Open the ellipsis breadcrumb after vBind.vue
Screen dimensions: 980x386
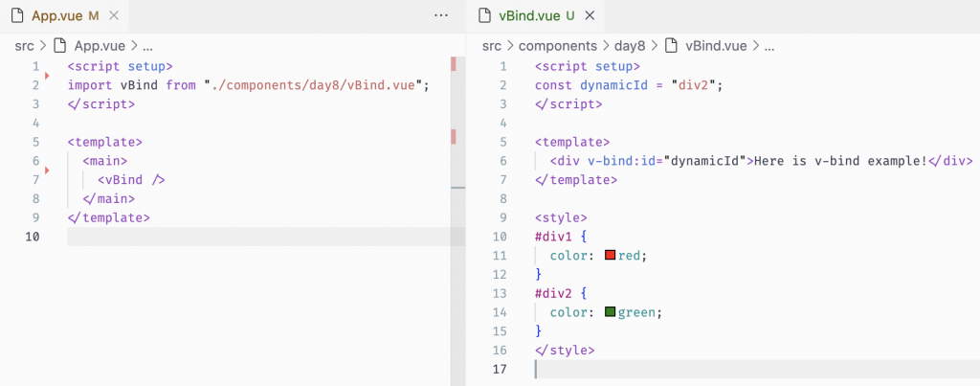tap(769, 46)
